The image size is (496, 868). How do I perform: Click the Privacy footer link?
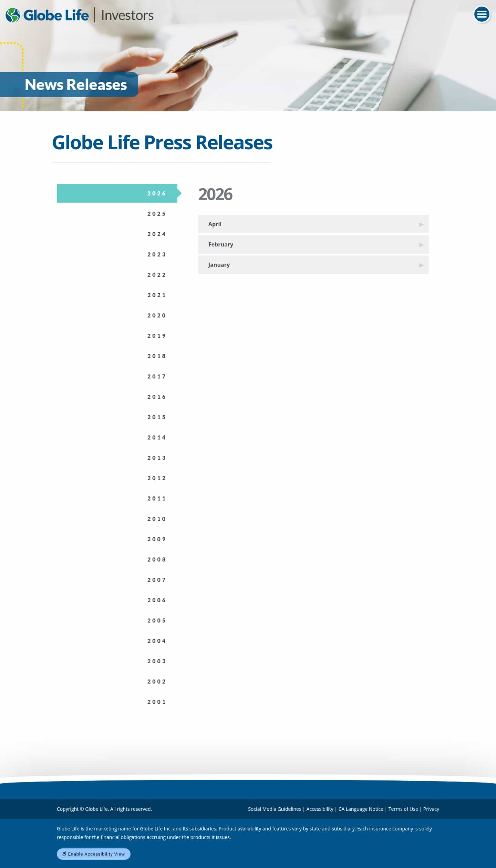coord(431,809)
